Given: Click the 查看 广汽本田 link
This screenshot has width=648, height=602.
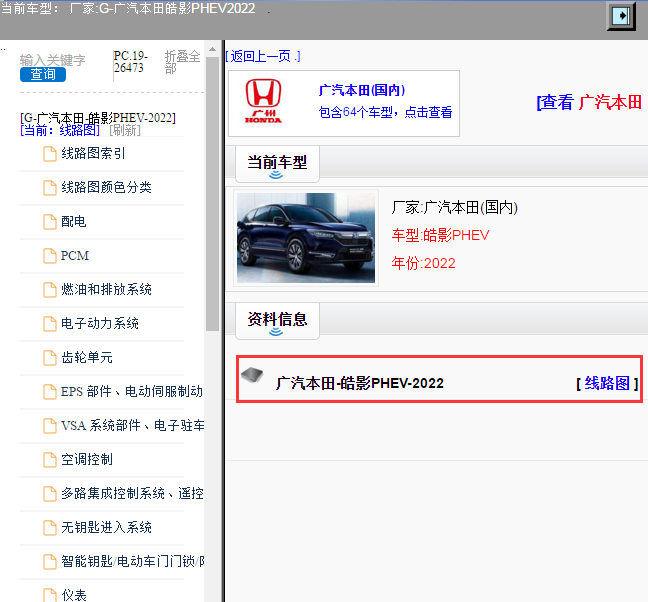Looking at the screenshot, I should [x=589, y=102].
